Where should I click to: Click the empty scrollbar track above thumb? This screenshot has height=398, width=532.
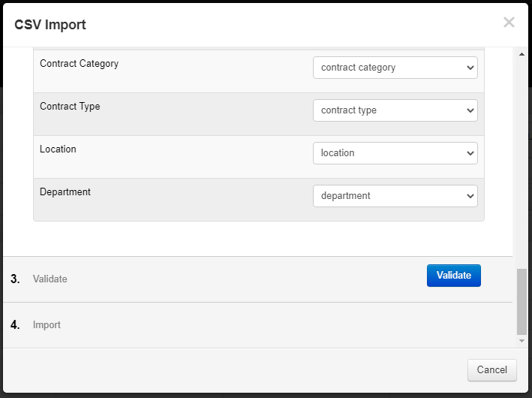click(x=521, y=163)
